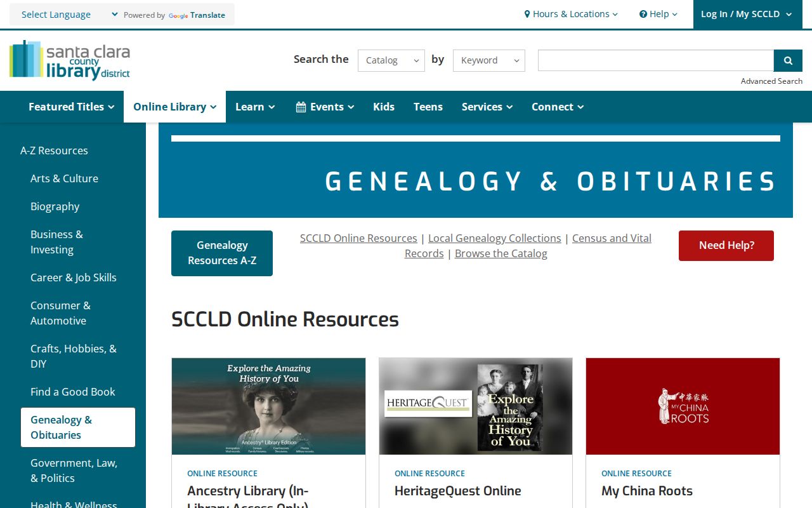Expand the Catalog search scope dropdown

coord(391,60)
